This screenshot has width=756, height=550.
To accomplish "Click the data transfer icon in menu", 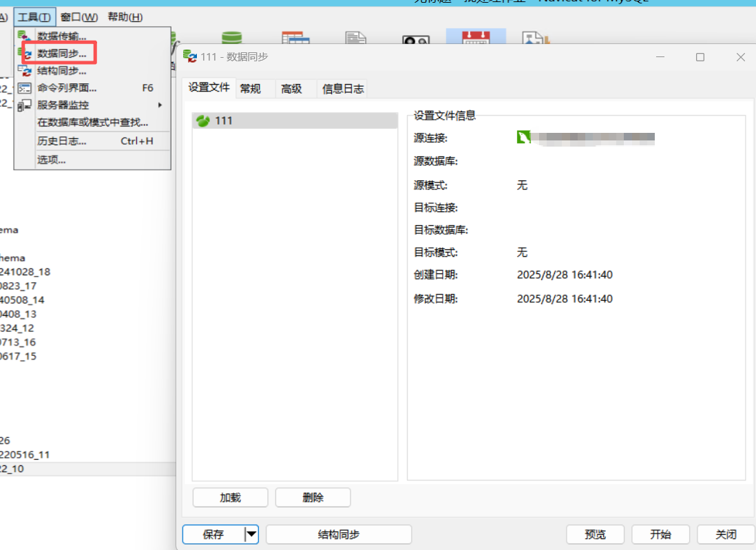I will [x=24, y=36].
